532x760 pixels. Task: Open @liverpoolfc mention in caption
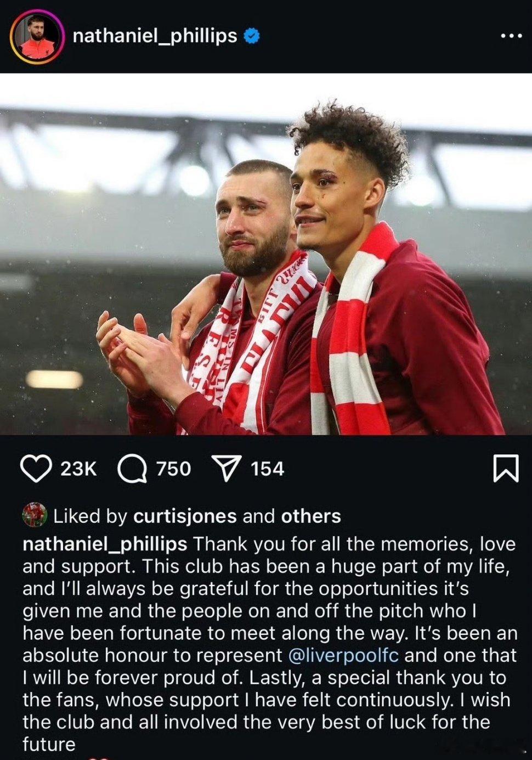tap(343, 656)
